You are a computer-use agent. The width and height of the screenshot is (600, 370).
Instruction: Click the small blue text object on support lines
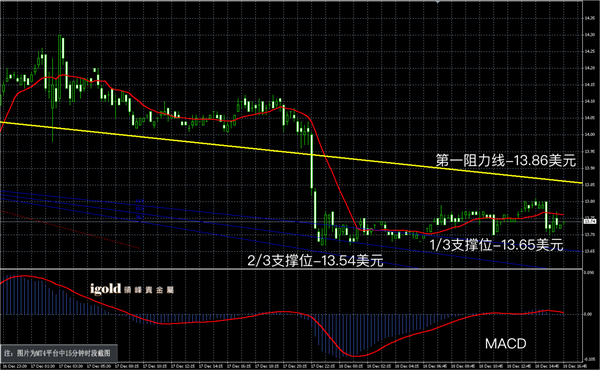point(140,210)
